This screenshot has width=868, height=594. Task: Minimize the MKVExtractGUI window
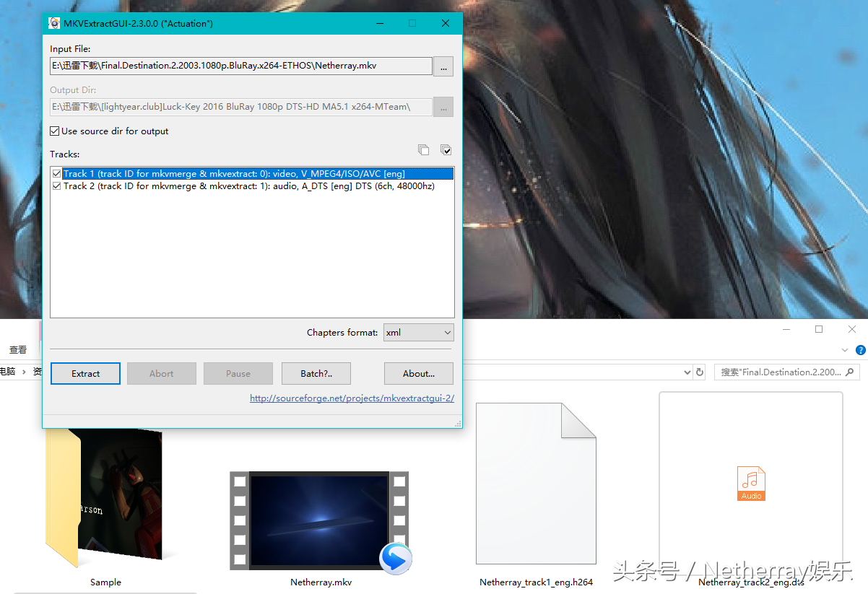pos(379,23)
